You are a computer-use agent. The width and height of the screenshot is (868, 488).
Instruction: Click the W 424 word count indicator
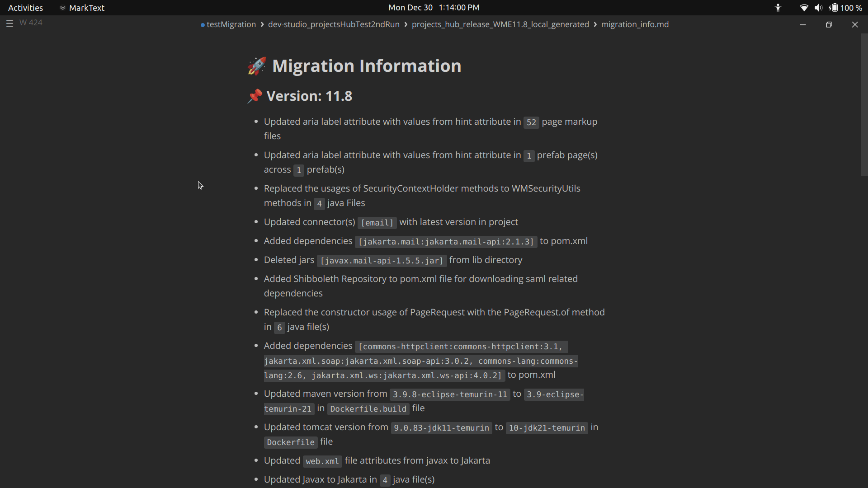click(x=31, y=23)
